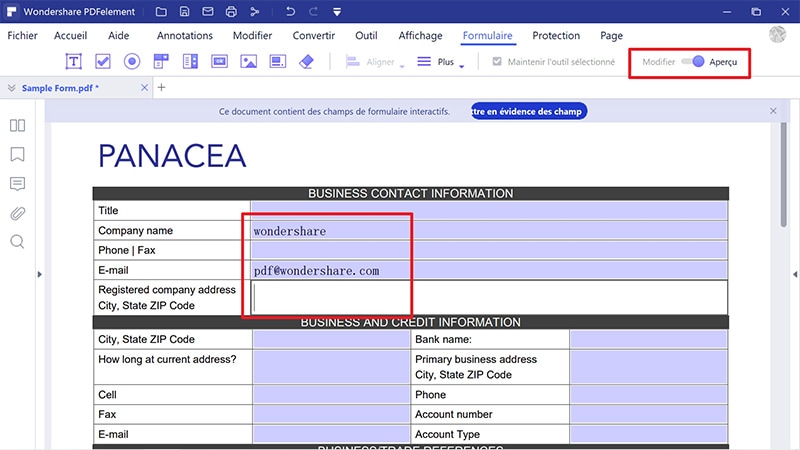Select the combo box form tool
Screen dimensions: 800x450
(161, 61)
